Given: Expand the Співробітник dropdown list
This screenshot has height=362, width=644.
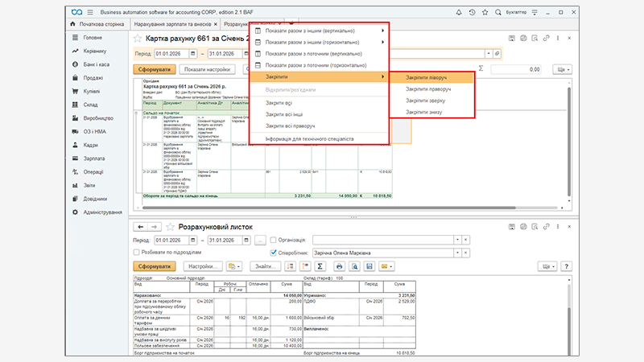Looking at the screenshot, I should 458,252.
